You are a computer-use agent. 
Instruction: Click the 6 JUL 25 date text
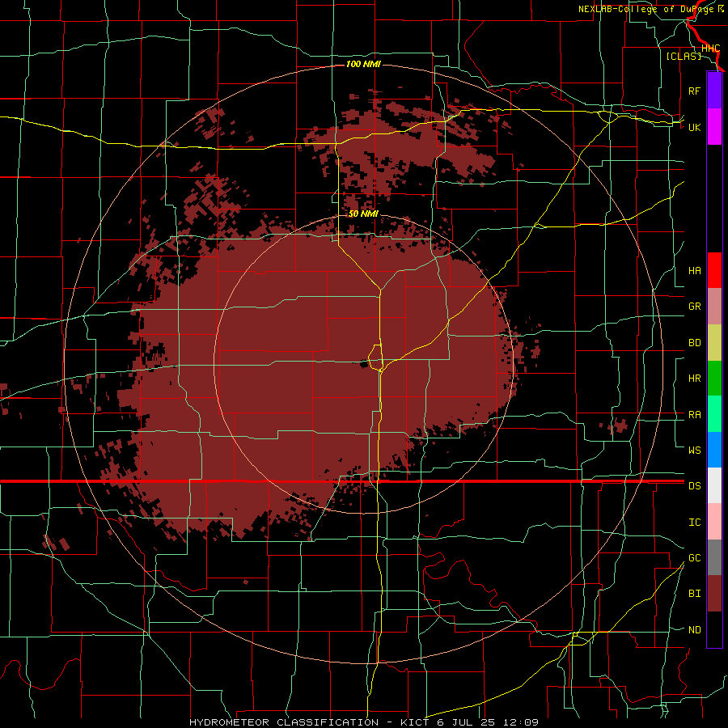click(466, 722)
